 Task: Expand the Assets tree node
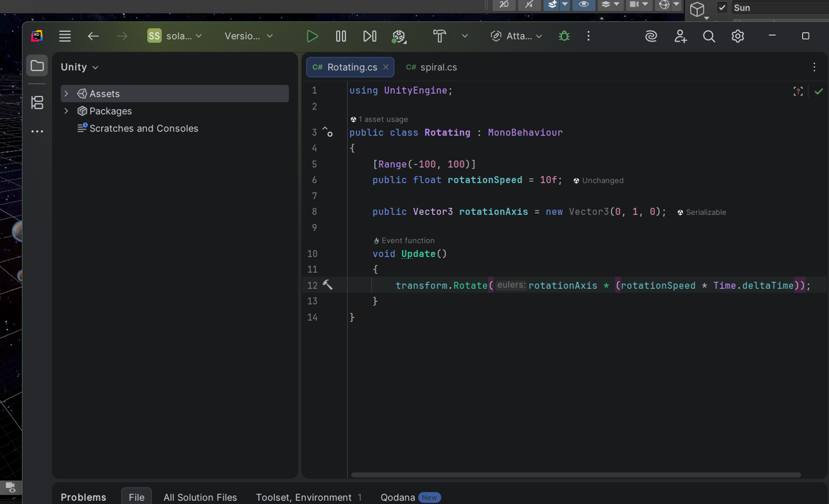tap(66, 93)
